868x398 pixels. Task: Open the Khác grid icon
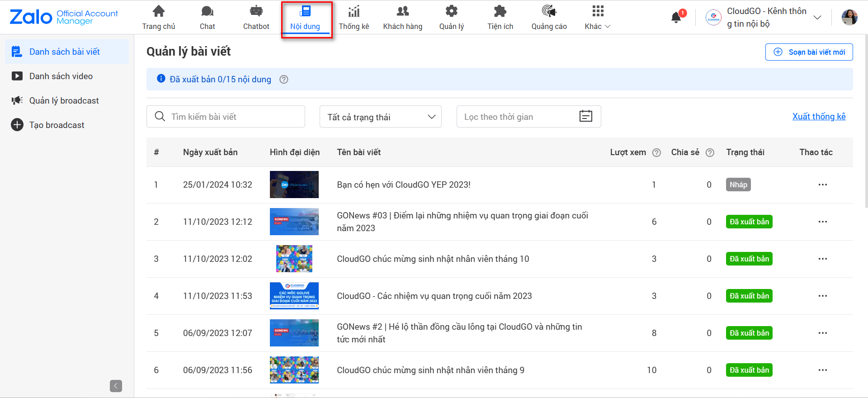pyautogui.click(x=598, y=11)
